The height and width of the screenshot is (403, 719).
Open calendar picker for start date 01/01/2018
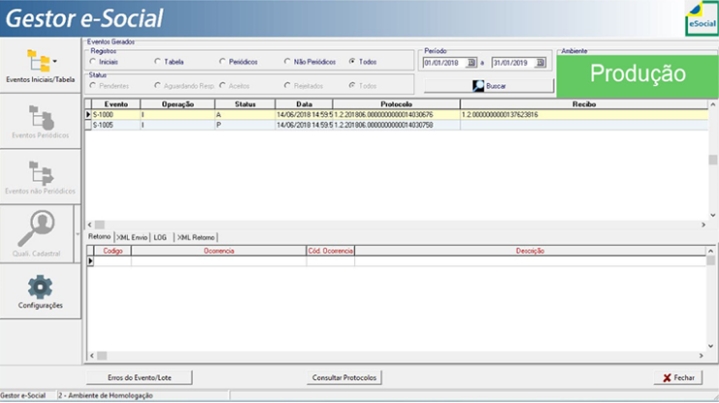point(471,63)
